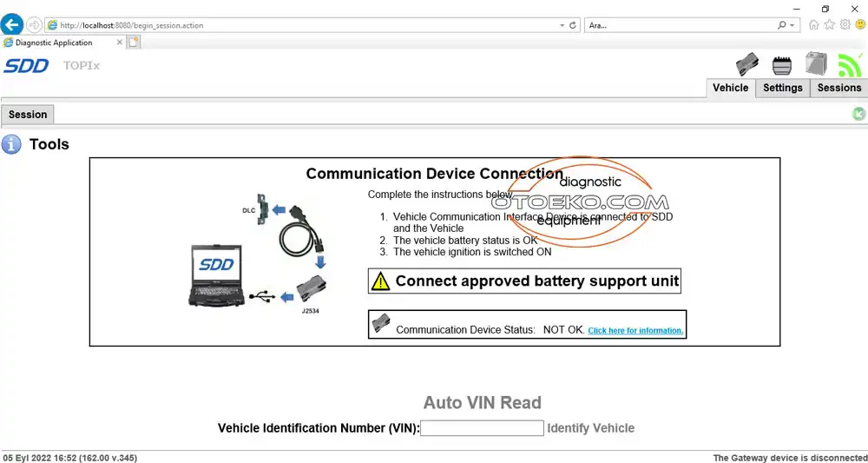Click the vehicle battery status icon
The image size is (868, 463).
click(782, 65)
